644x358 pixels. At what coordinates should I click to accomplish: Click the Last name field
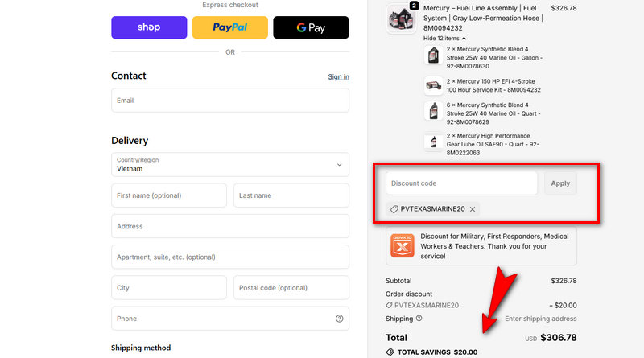(291, 195)
